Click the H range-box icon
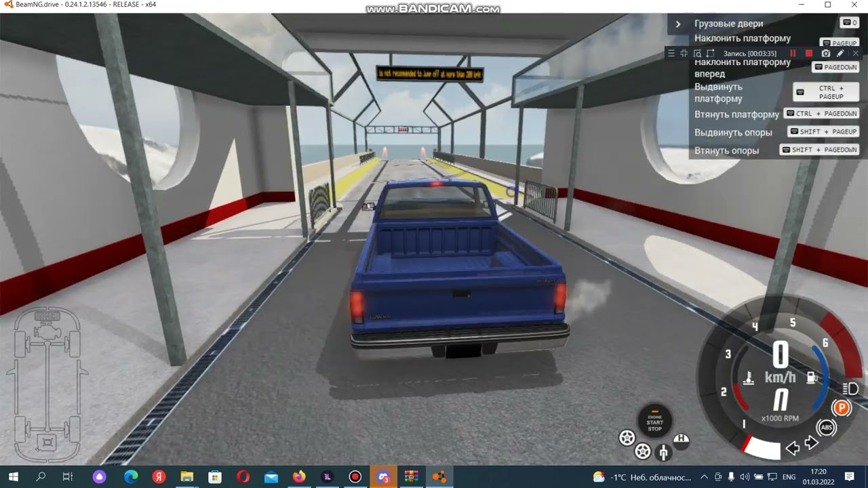This screenshot has width=868, height=488. click(682, 441)
